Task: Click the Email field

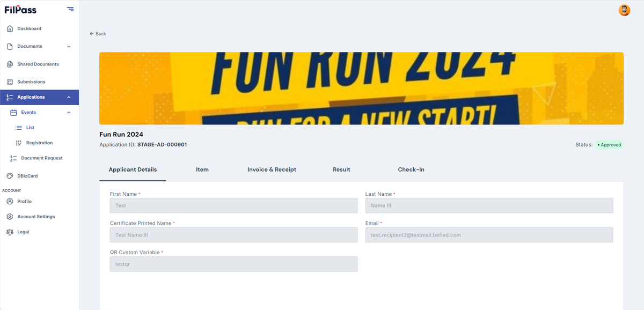Action: point(489,235)
